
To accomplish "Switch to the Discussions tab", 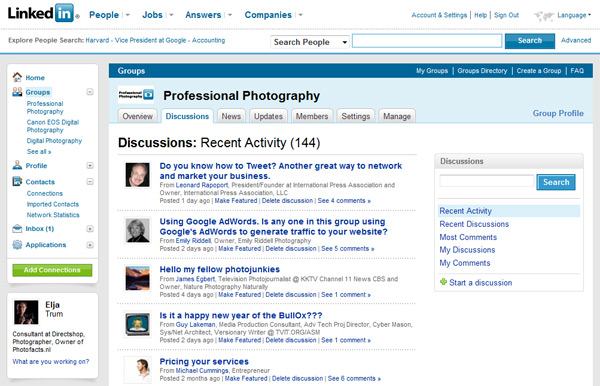I will (x=187, y=116).
